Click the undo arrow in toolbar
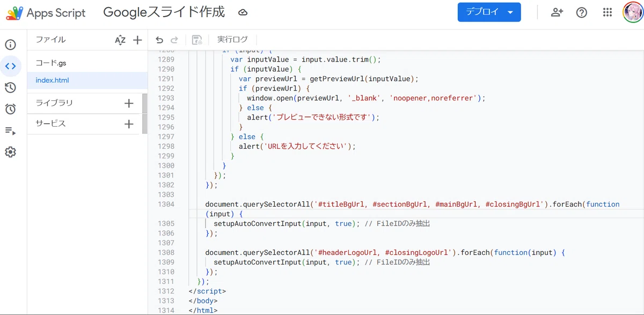This screenshot has height=315, width=644. click(x=159, y=40)
